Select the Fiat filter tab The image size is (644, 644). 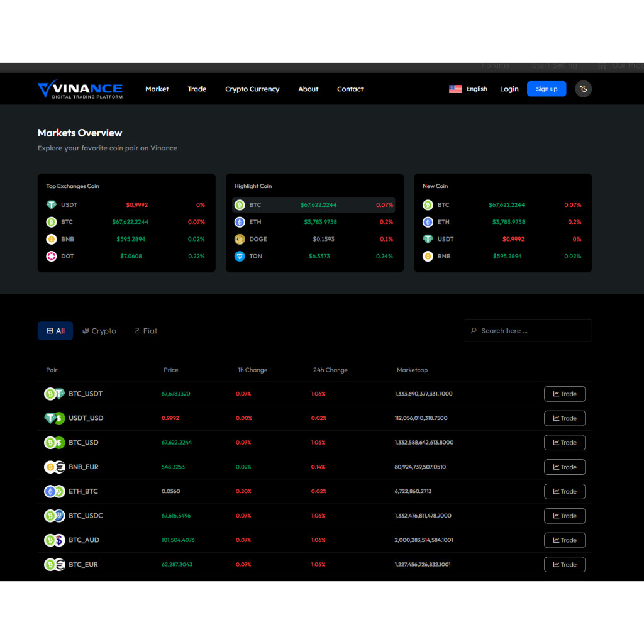[145, 330]
